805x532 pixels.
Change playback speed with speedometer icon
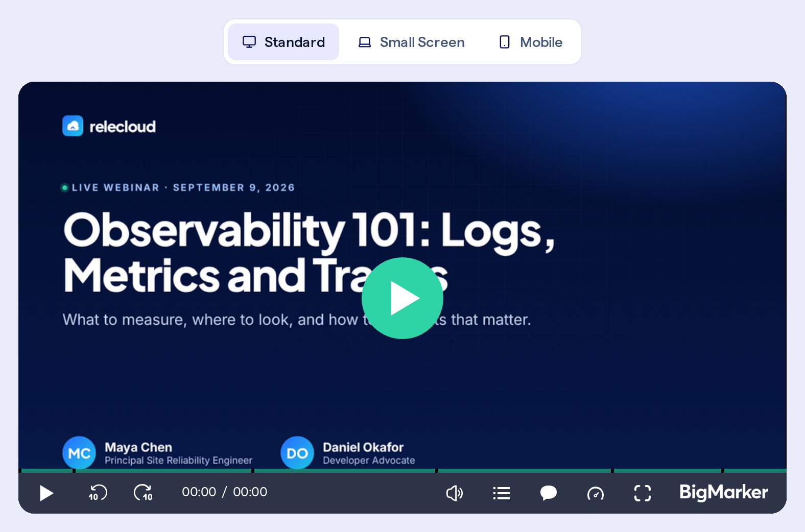(x=596, y=493)
